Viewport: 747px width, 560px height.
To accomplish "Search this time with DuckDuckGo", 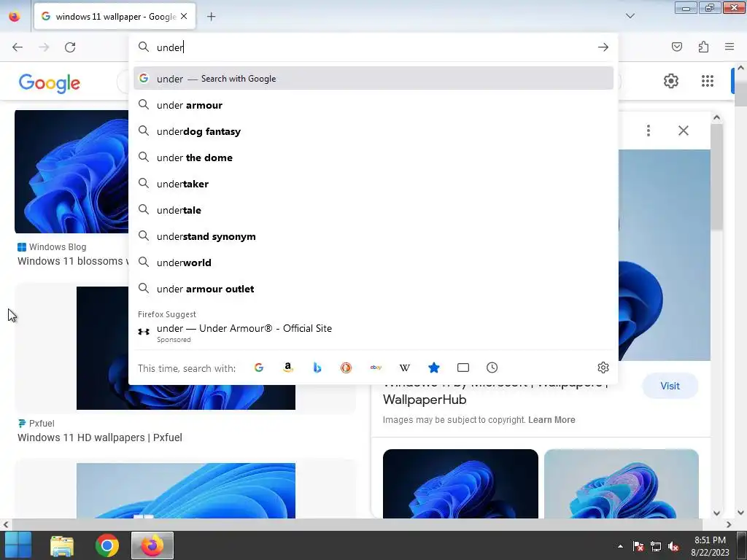I will click(x=346, y=367).
